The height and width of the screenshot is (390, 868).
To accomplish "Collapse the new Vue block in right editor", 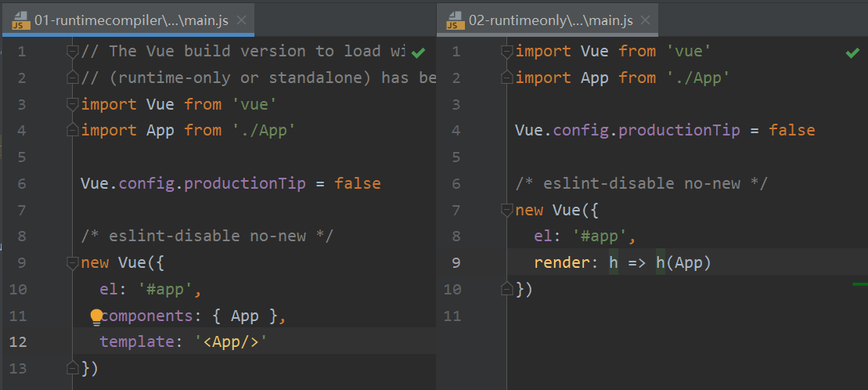I will [x=507, y=210].
